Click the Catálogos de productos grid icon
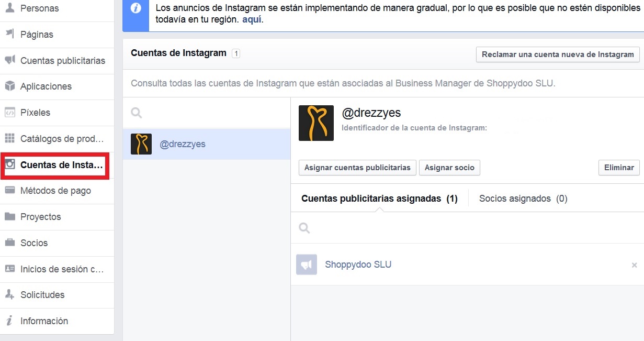This screenshot has width=644, height=341. 9,138
